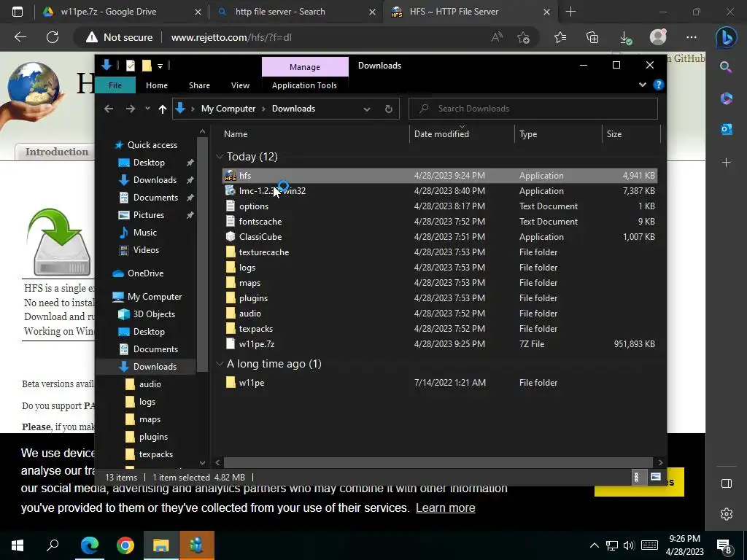Focus the Search Downloads field

tap(533, 109)
